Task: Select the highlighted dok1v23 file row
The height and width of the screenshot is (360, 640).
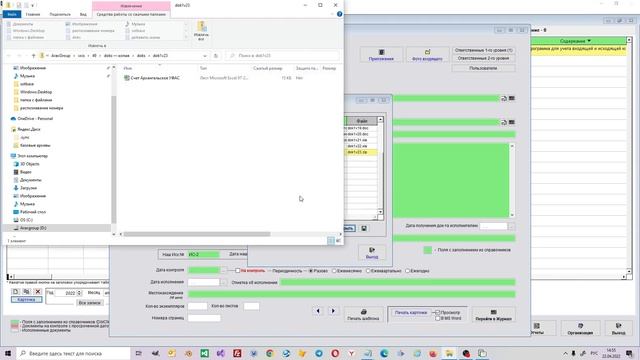Action: pyautogui.click(x=361, y=152)
